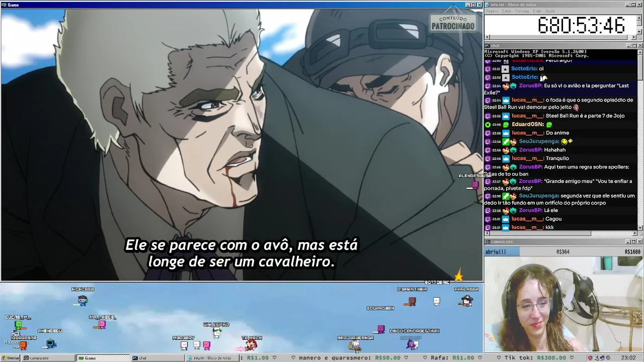Open Ajuda menu in Bloco de notas
The image size is (644, 362).
click(x=550, y=11)
